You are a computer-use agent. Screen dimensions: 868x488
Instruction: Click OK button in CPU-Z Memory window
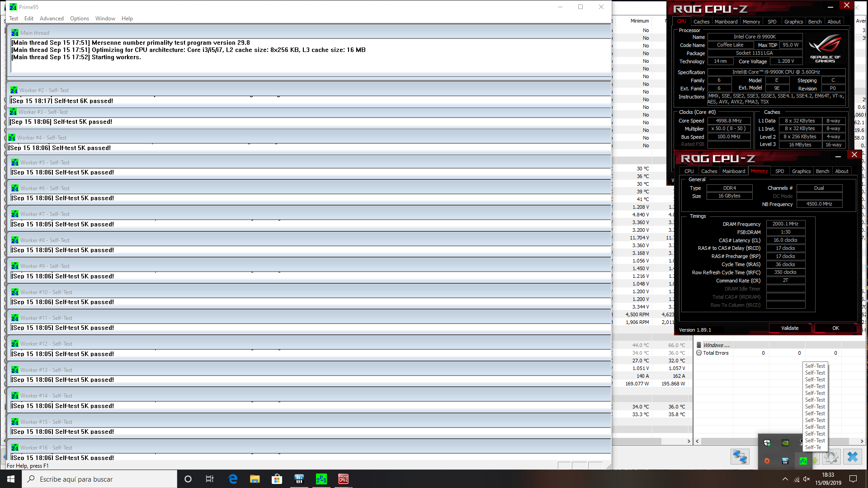pyautogui.click(x=835, y=328)
